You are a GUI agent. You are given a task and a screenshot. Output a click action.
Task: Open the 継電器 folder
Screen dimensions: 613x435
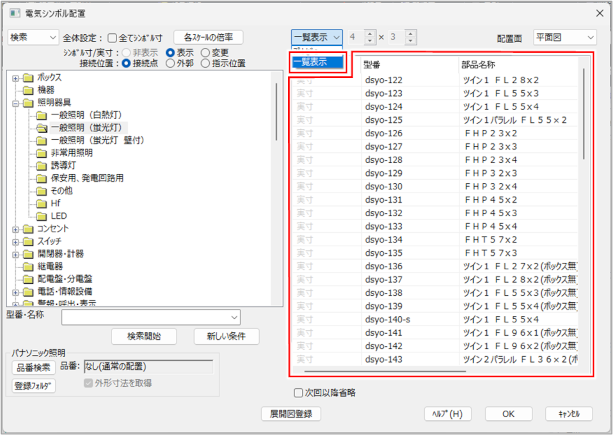pyautogui.click(x=50, y=266)
